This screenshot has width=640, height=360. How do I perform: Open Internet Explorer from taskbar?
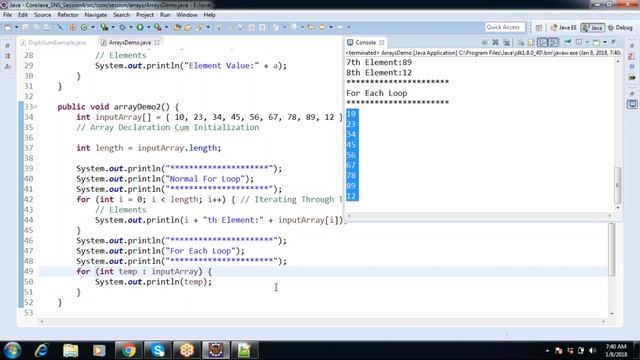[42, 350]
